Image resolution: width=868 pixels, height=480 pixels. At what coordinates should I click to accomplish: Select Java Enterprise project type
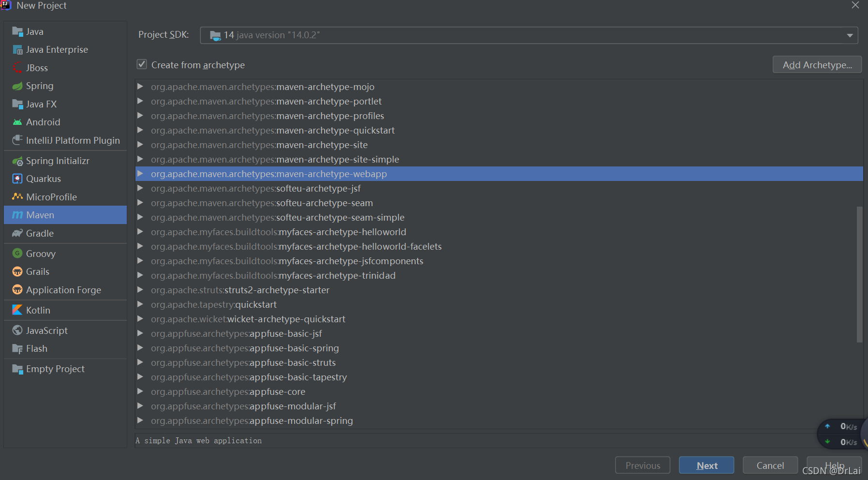(65, 50)
